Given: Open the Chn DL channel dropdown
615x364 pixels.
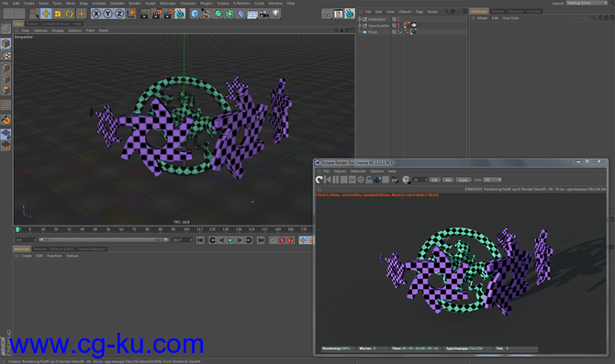Looking at the screenshot, I should point(493,180).
